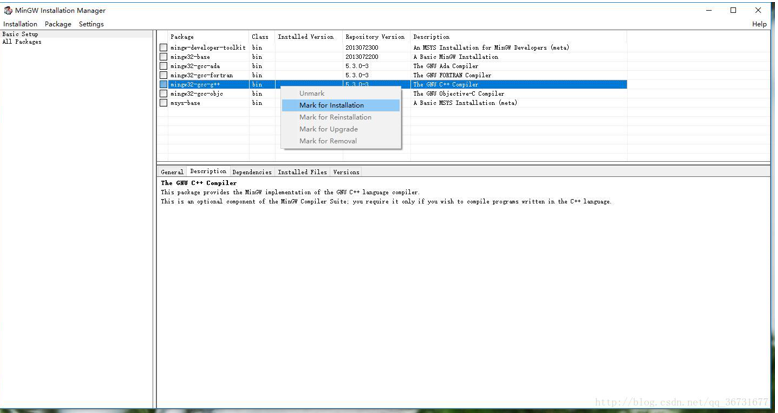Select the mingw32-gcc-ada package name
Viewport: 778px width, 413px height.
[195, 66]
